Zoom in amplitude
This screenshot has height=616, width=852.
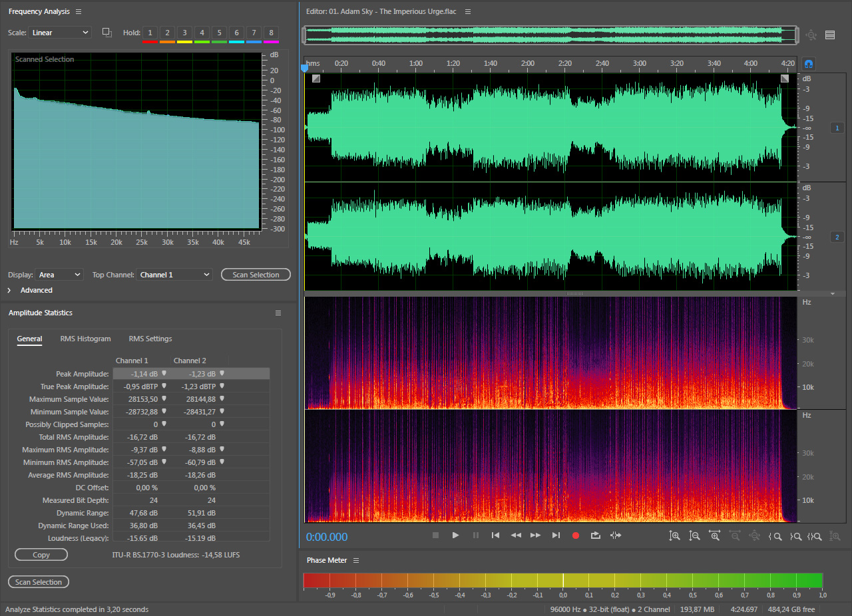[675, 536]
